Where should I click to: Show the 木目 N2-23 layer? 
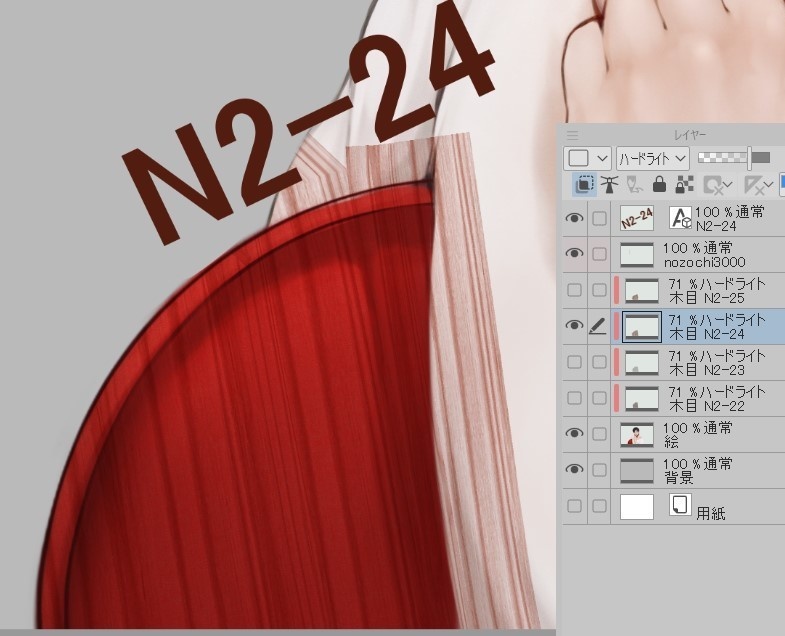click(x=574, y=362)
